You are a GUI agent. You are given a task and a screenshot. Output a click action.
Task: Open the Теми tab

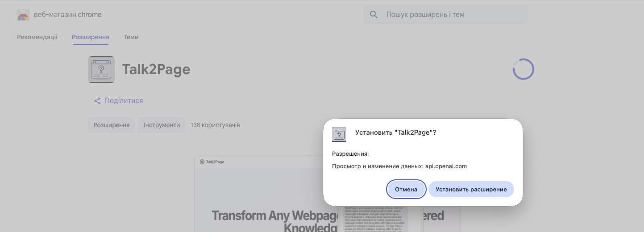click(131, 37)
